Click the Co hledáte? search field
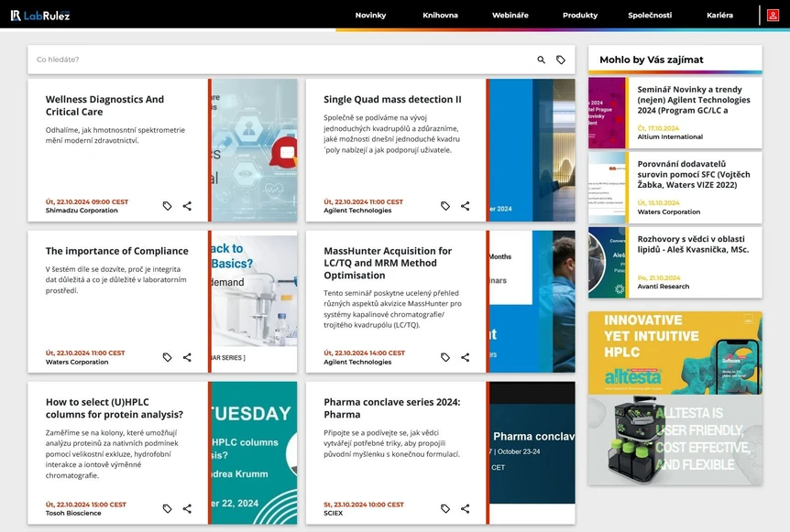 [x=183, y=58]
